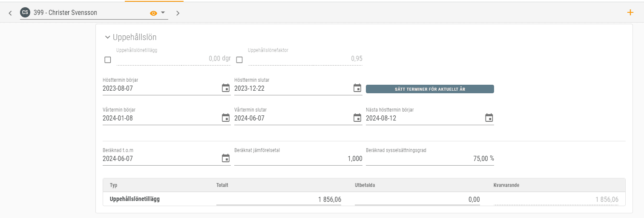Collapse the Uppehållslön section
This screenshot has width=644, height=218.
[107, 37]
